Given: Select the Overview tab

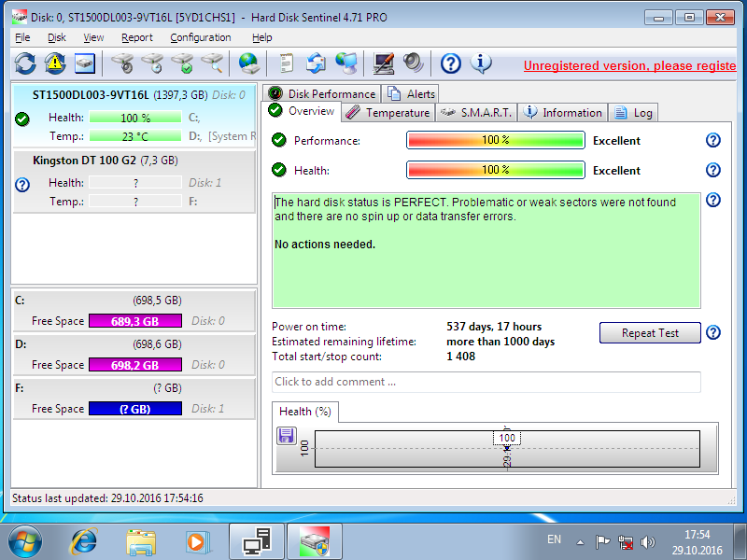Looking at the screenshot, I should [x=301, y=111].
